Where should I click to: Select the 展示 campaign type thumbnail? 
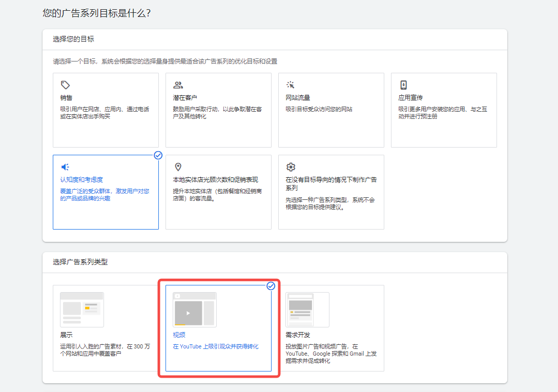coord(82,310)
